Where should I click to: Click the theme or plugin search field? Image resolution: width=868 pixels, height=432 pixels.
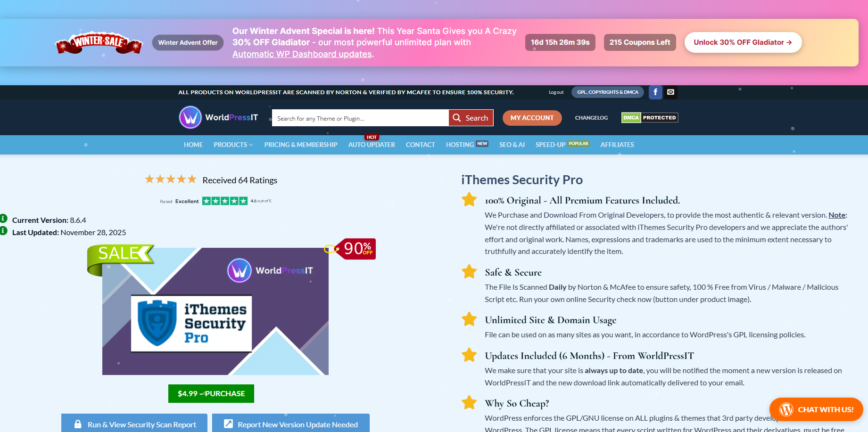pyautogui.click(x=360, y=118)
